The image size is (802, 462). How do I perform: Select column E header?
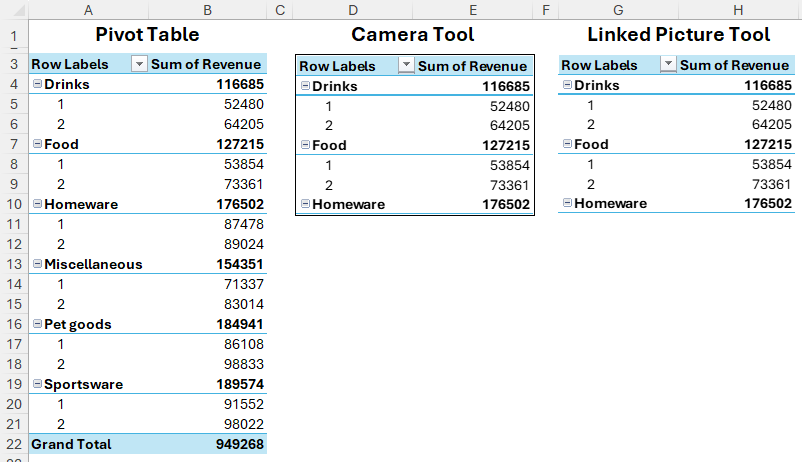pyautogui.click(x=473, y=10)
